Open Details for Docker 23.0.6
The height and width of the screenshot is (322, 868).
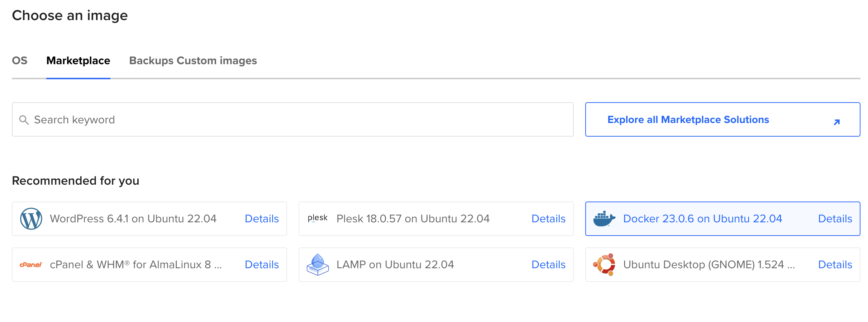835,218
